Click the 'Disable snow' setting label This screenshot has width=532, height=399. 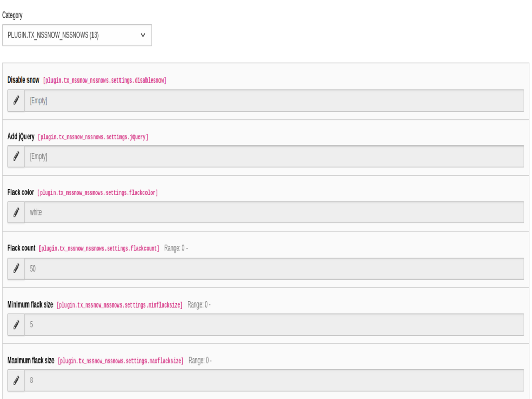pyautogui.click(x=23, y=80)
